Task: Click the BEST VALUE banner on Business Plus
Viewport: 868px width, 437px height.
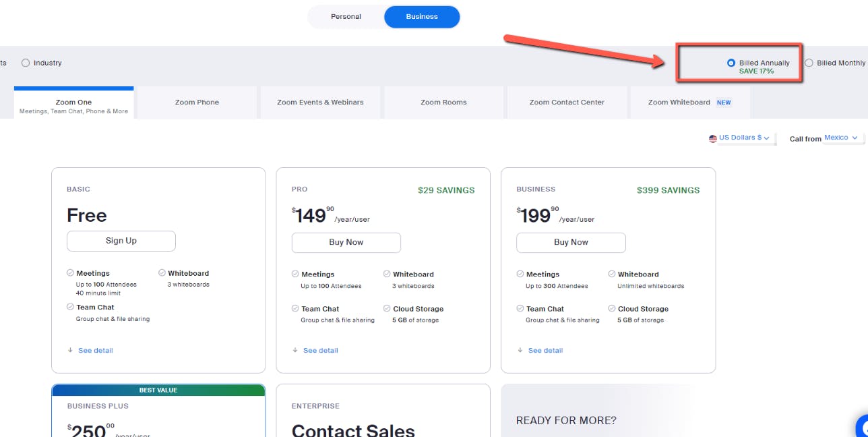Action: pyautogui.click(x=158, y=390)
